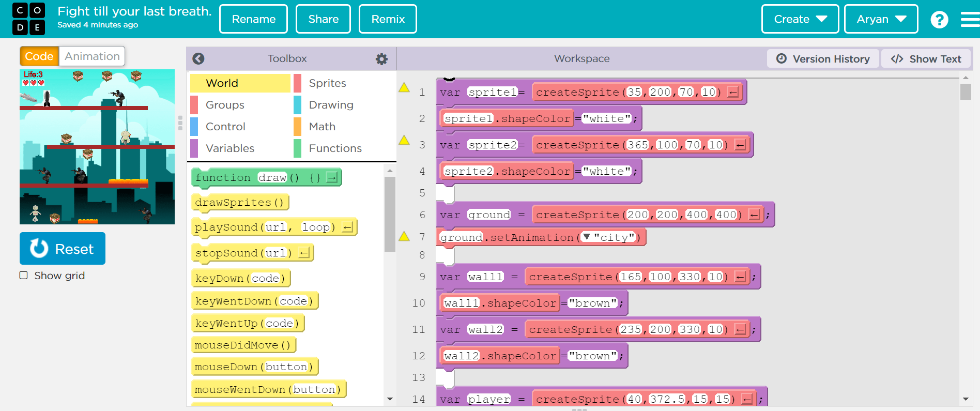Select the Functions toolbox category
The width and height of the screenshot is (980, 411).
(344, 148)
